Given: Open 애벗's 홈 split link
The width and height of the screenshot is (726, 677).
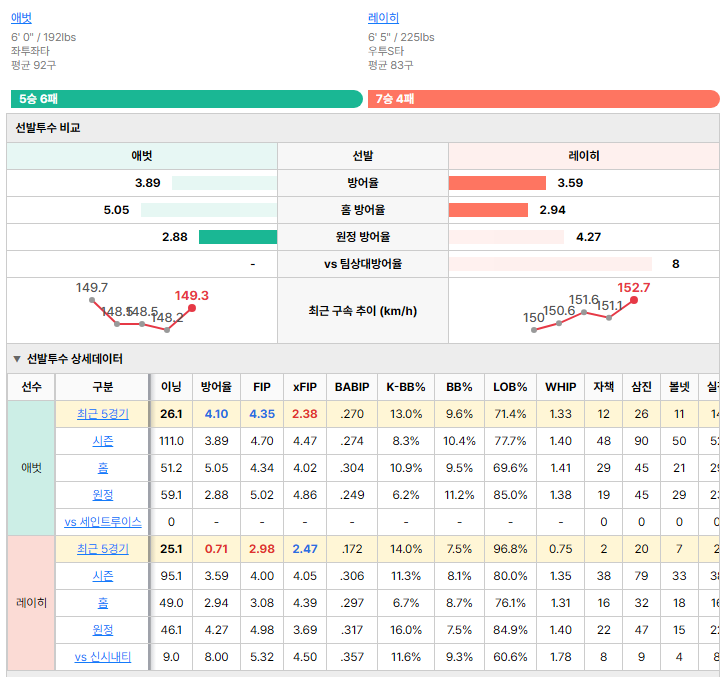Looking at the screenshot, I should click(x=103, y=468).
